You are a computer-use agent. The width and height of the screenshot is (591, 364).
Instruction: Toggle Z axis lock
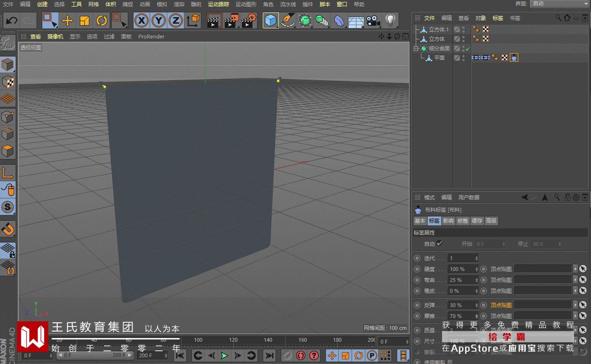pyautogui.click(x=176, y=20)
